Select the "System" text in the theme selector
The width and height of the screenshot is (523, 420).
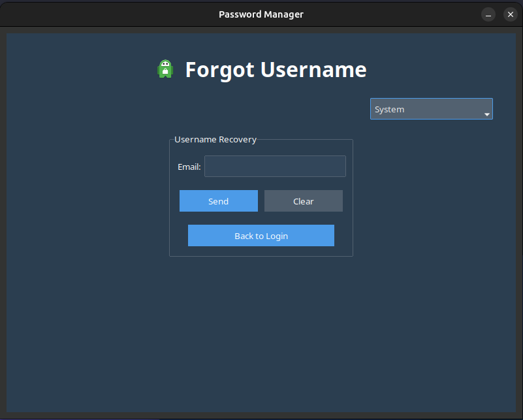click(390, 109)
